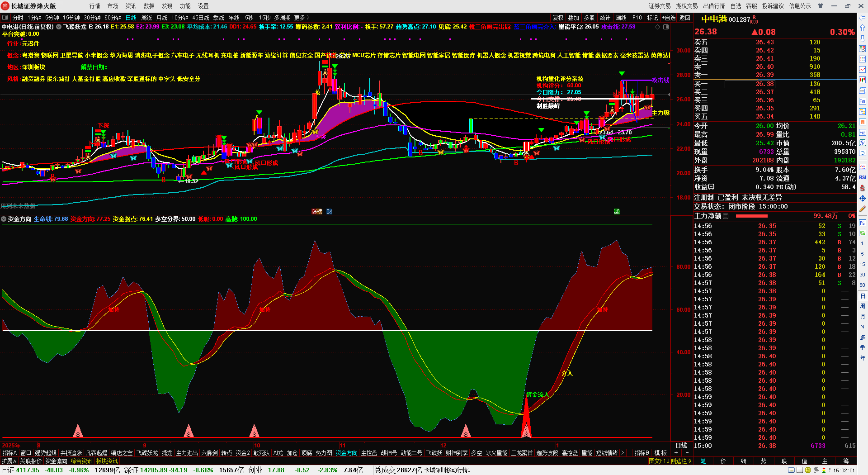Click the 涨停 marker on the chart timeline
Screen dimensions: 868x475
(x=317, y=211)
